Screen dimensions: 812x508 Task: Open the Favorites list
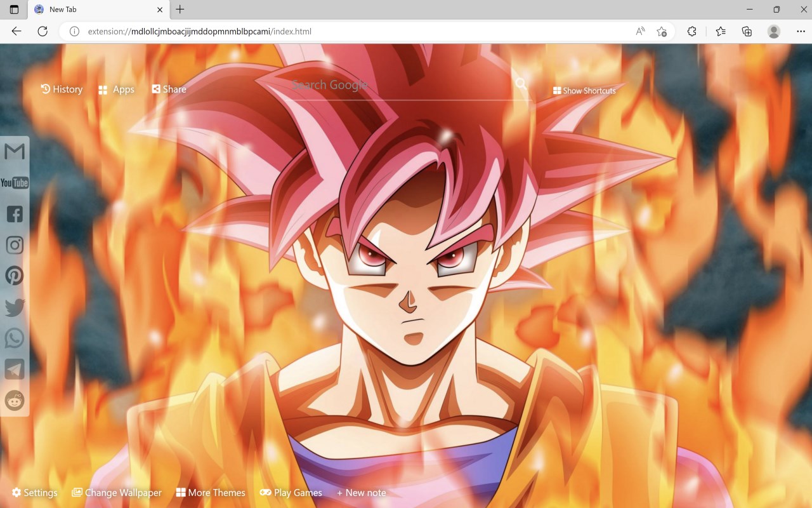pos(721,31)
